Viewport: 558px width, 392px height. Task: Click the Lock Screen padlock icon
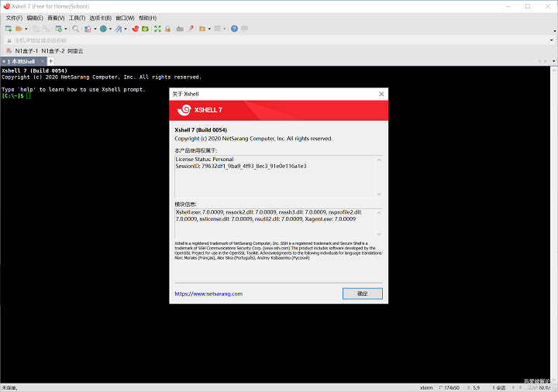[x=167, y=29]
